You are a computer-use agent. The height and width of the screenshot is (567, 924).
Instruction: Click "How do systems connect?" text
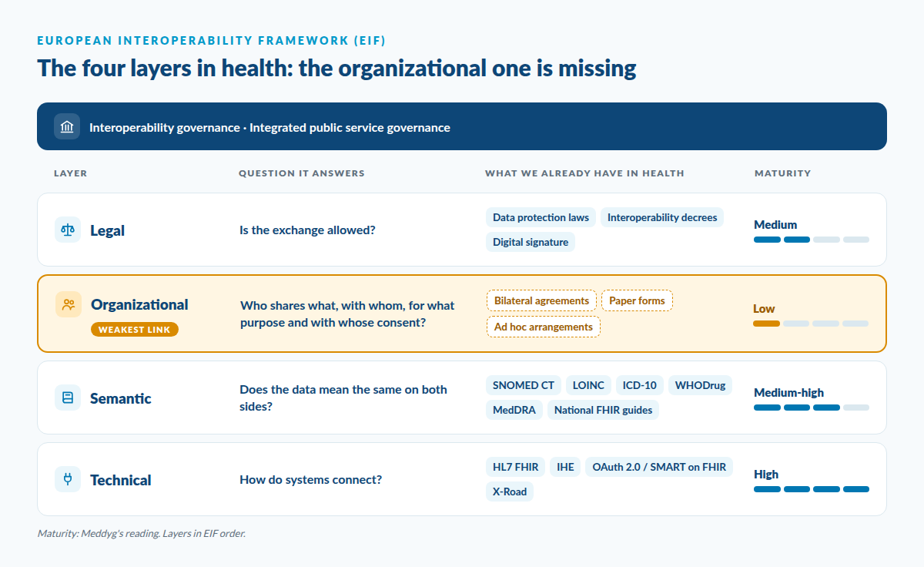coord(311,480)
